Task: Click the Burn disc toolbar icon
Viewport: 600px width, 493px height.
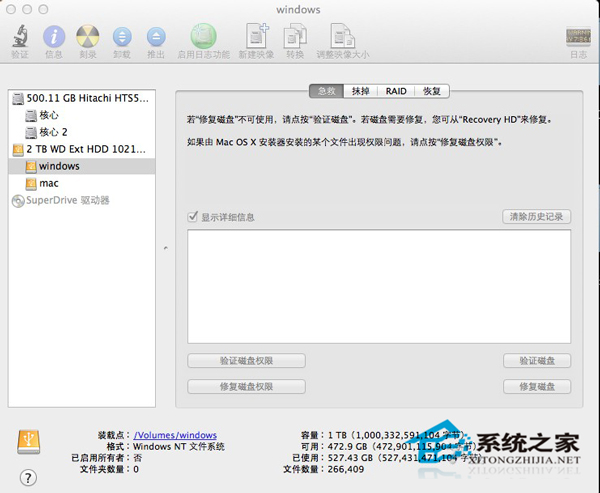Action: tap(88, 37)
